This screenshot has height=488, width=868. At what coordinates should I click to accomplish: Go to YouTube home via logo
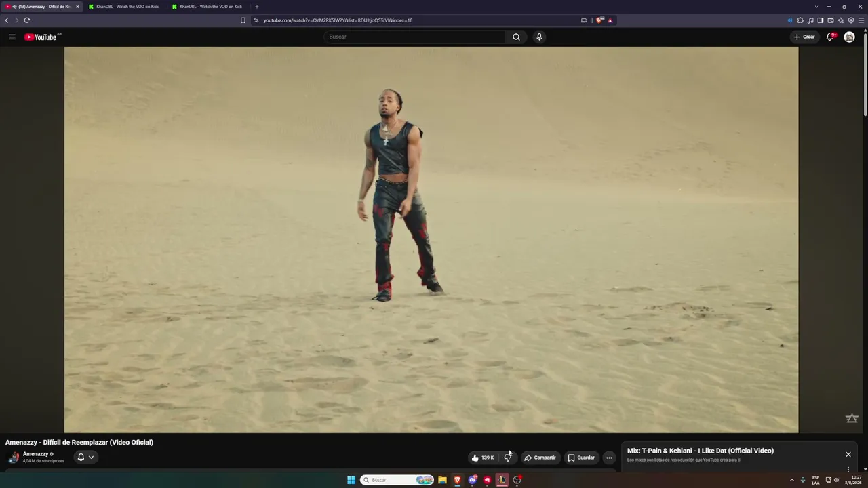click(41, 37)
